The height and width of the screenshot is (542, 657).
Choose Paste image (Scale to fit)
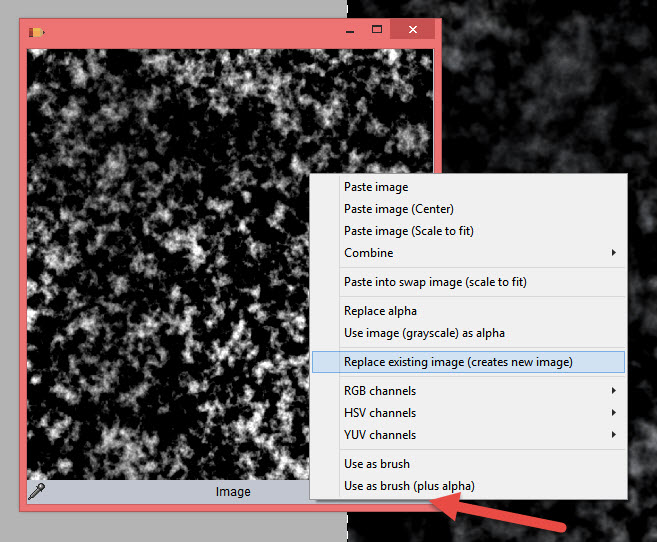coord(408,231)
